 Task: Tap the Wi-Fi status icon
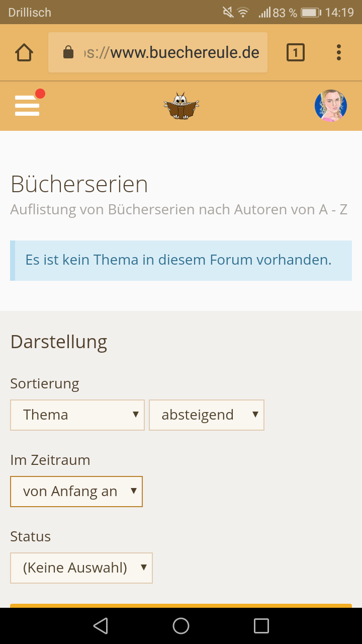[x=243, y=13]
